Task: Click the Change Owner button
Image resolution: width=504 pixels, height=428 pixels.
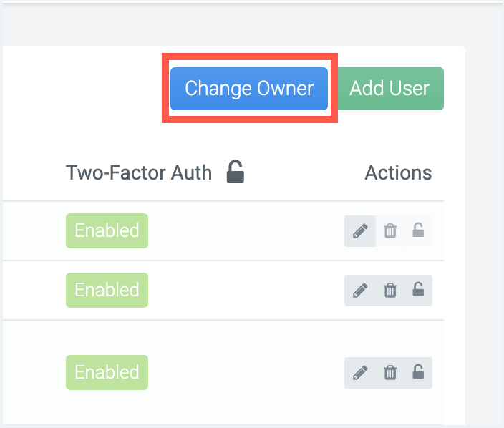Action: (249, 89)
